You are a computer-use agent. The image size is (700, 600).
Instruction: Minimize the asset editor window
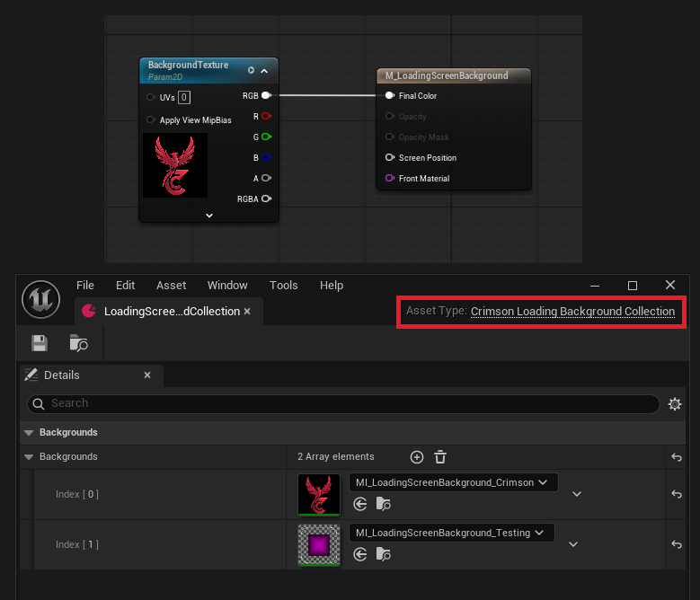point(595,286)
